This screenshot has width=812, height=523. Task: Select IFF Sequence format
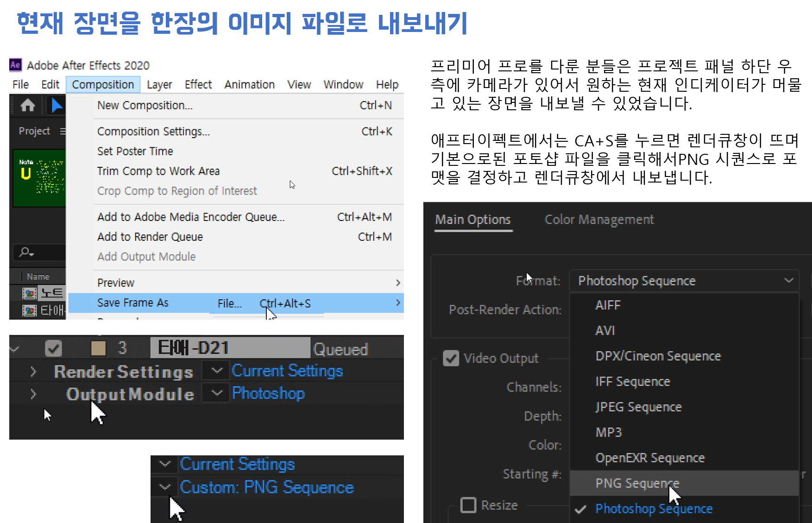coord(684,382)
